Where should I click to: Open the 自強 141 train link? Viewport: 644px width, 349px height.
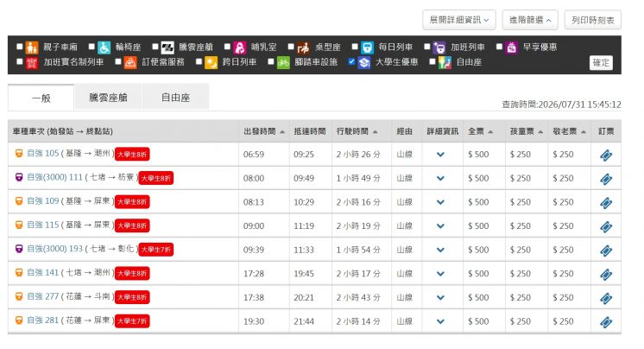[42, 272]
